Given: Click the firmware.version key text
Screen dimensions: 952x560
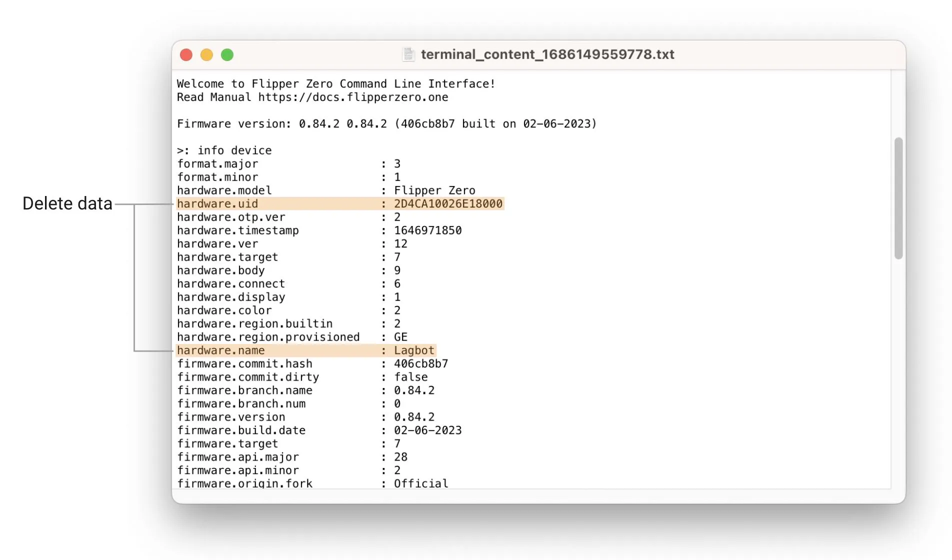Looking at the screenshot, I should (x=231, y=417).
